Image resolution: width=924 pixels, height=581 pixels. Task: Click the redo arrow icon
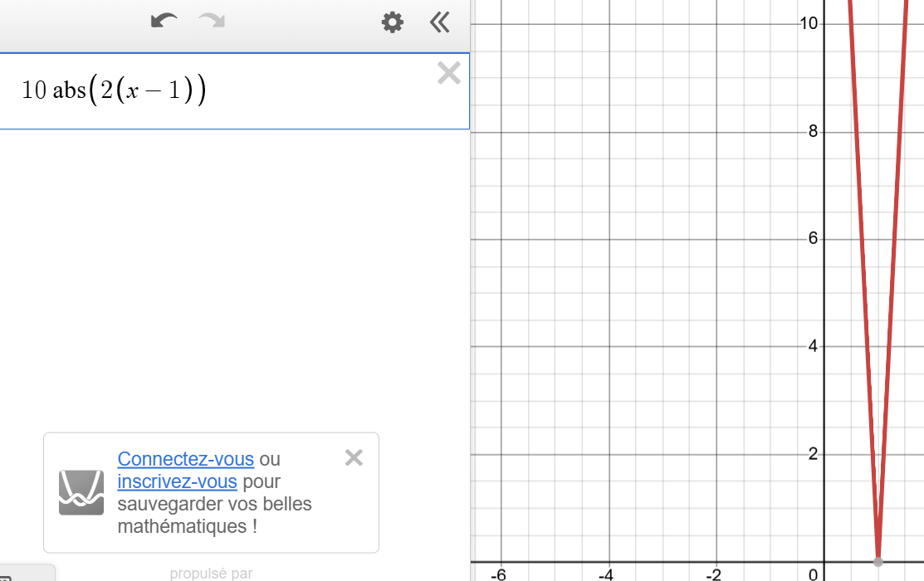coord(212,22)
